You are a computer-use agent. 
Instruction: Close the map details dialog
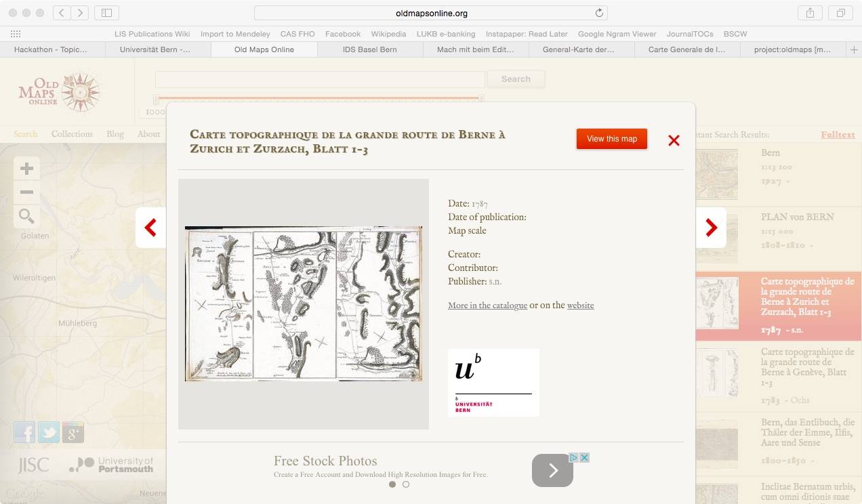pos(674,140)
